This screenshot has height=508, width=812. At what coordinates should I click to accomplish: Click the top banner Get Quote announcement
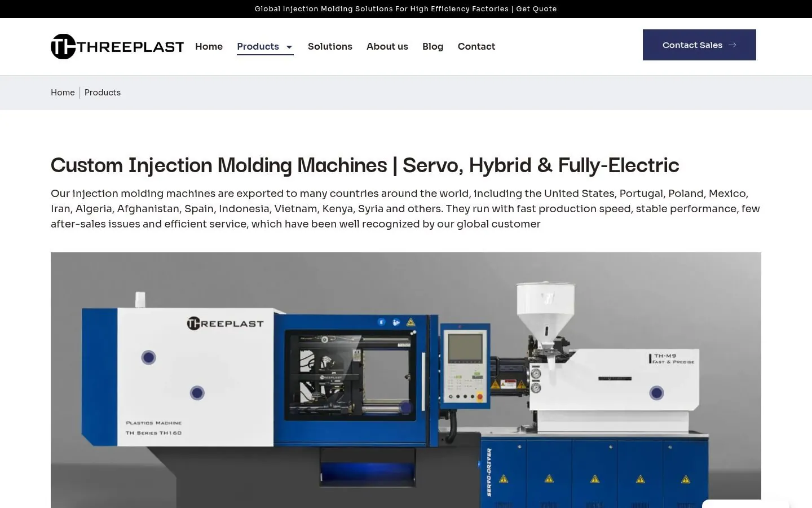[405, 9]
